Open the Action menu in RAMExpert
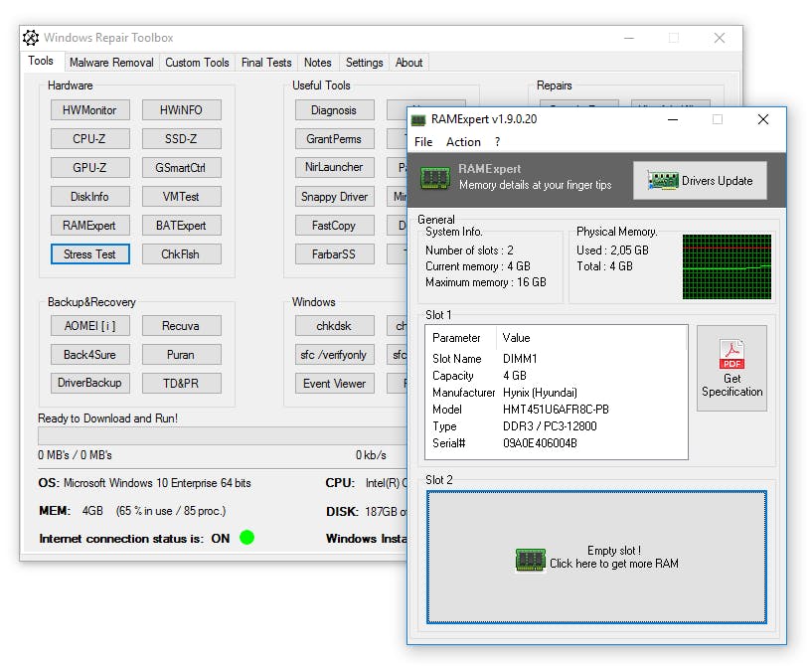This screenshot has width=812, height=666. pyautogui.click(x=463, y=142)
